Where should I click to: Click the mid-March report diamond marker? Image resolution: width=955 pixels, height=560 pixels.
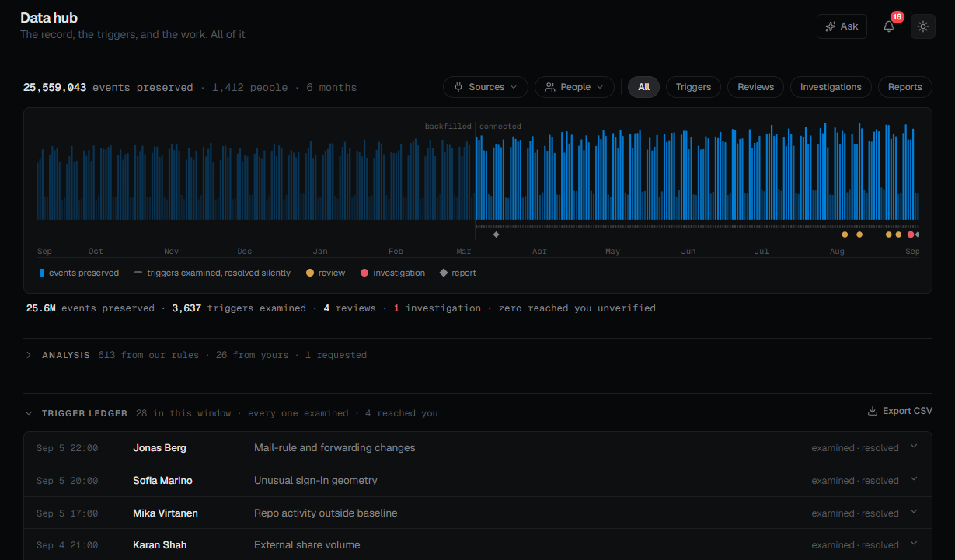click(x=496, y=235)
